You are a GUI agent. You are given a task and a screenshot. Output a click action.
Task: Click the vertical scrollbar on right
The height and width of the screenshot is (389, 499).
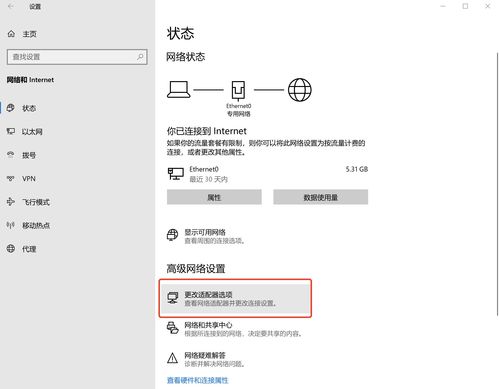tap(497, 184)
